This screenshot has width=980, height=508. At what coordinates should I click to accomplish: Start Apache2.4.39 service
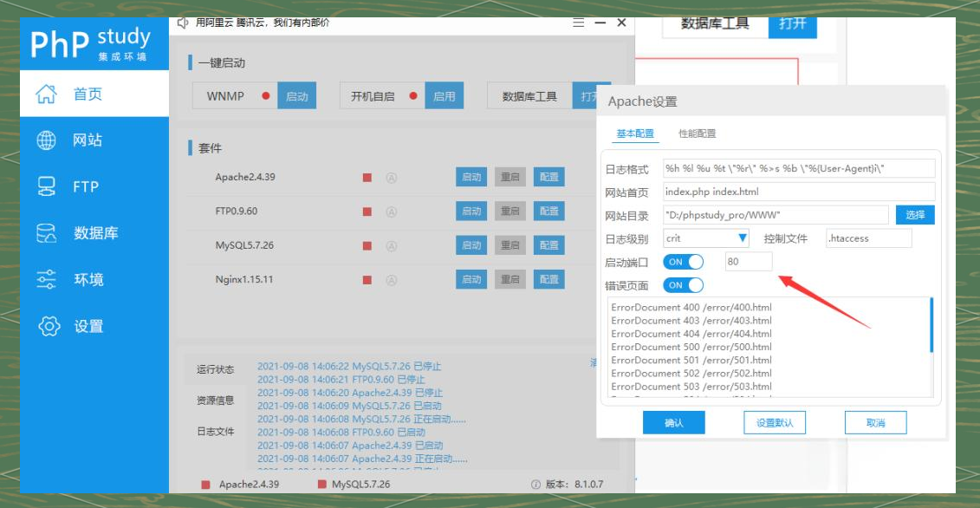(471, 177)
